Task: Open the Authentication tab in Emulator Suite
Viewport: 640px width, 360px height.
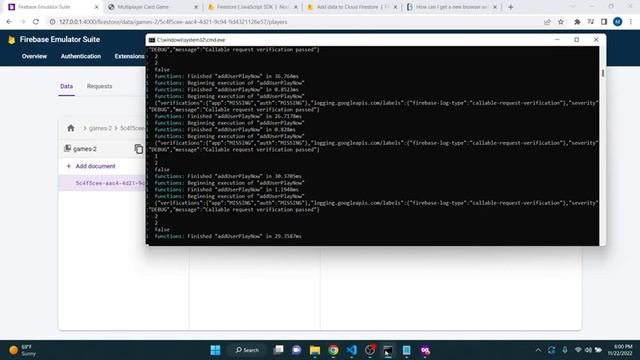Action: (81, 56)
